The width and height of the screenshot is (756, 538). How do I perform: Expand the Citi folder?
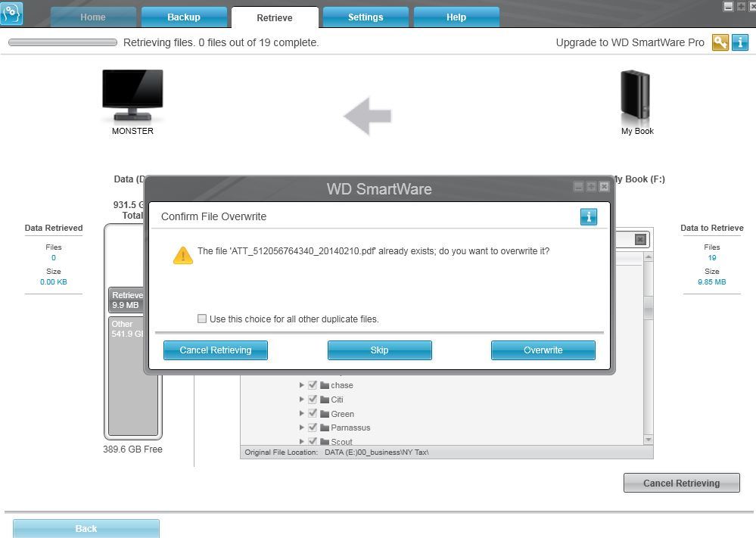click(301, 400)
